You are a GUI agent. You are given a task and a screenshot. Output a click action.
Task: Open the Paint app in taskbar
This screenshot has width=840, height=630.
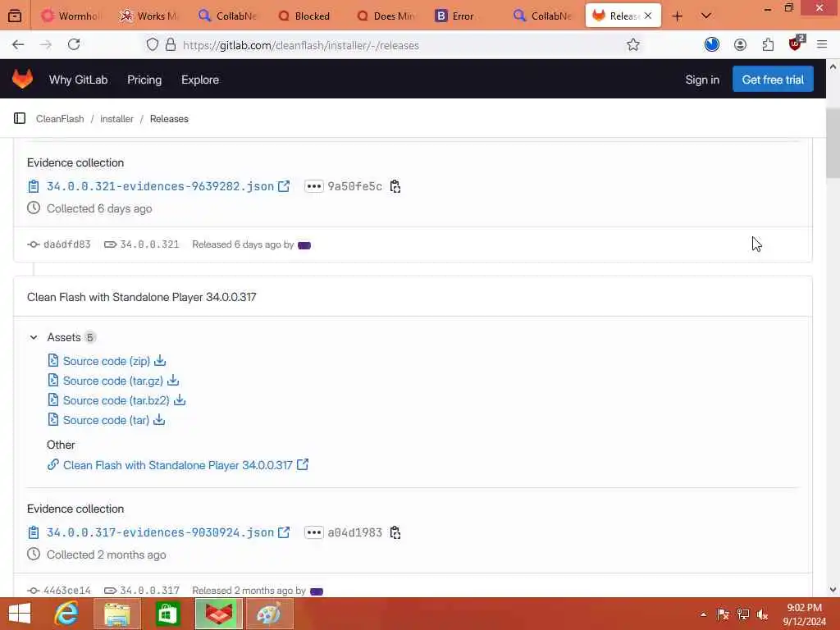[x=269, y=614]
